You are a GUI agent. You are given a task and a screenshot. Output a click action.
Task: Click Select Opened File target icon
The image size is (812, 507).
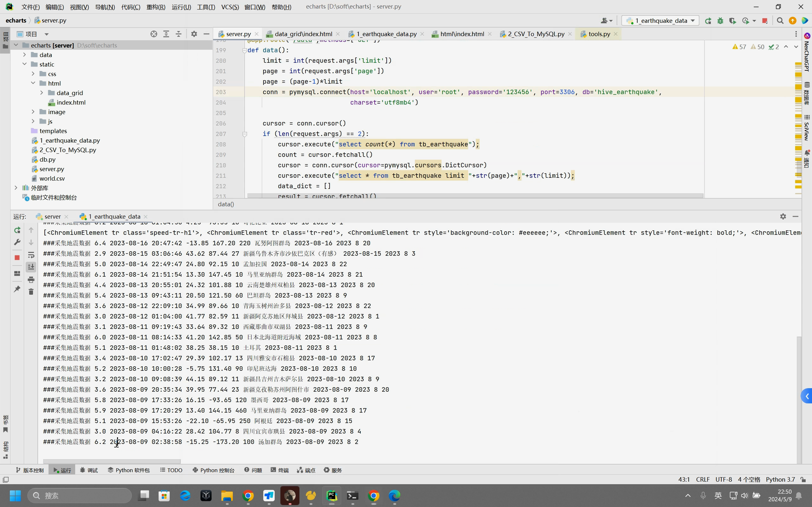154,34
